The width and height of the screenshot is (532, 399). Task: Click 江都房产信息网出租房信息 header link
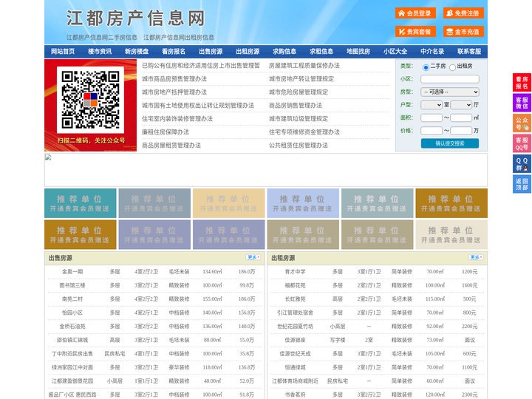179,38
